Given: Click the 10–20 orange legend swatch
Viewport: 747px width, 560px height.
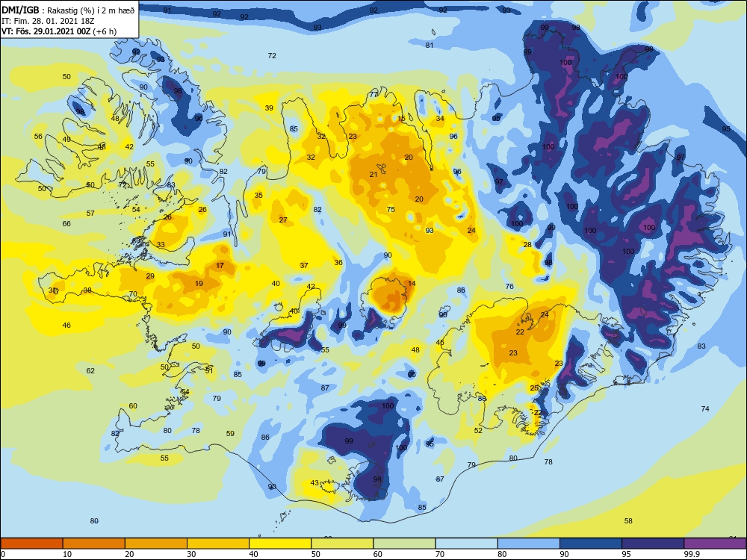Looking at the screenshot, I should [94, 544].
